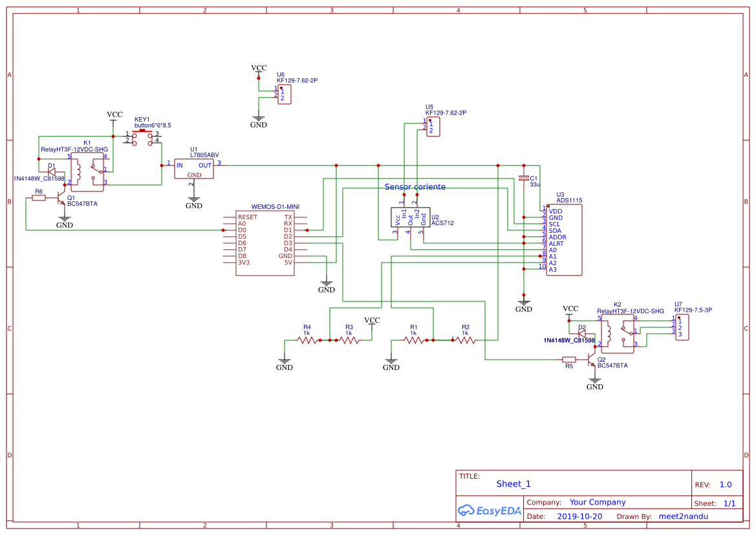Viewport: 756px width, 535px height.
Task: Click the TX pin label on WEMOS
Action: click(288, 217)
